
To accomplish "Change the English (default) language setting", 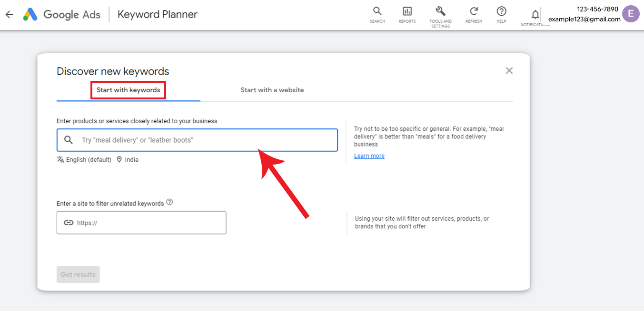I will (89, 160).
